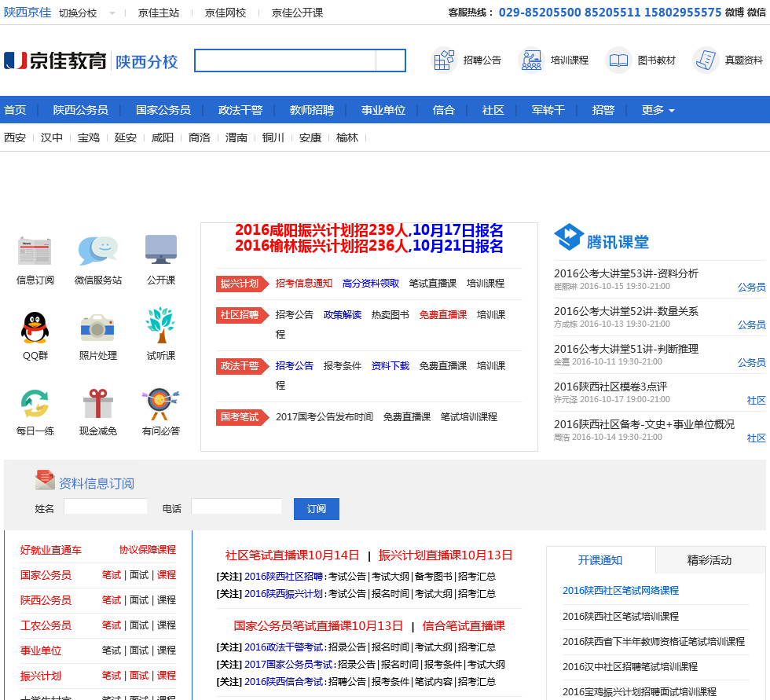Viewport: 770px width, 700px height.
Task: Click the 真题资料 paper icon
Action: pyautogui.click(x=706, y=60)
